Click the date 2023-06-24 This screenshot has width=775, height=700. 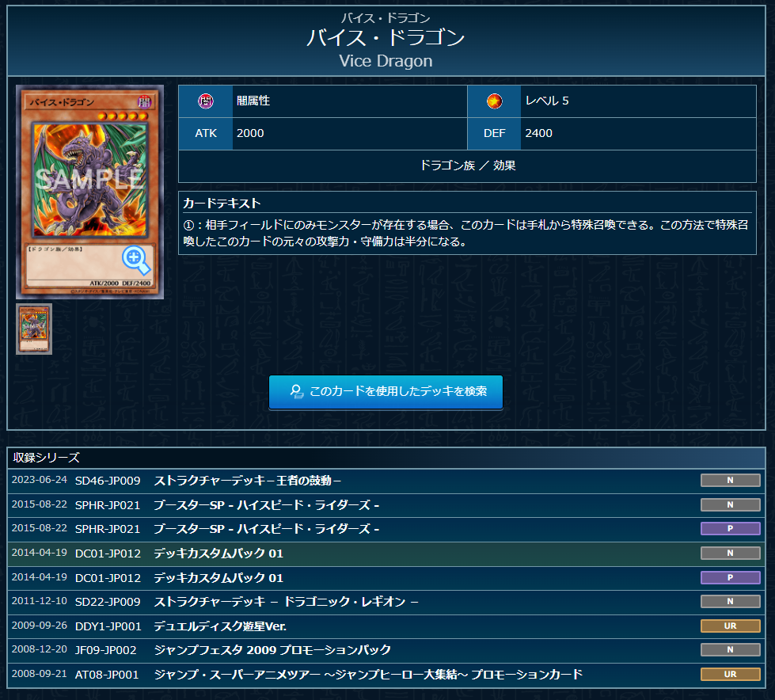point(39,480)
